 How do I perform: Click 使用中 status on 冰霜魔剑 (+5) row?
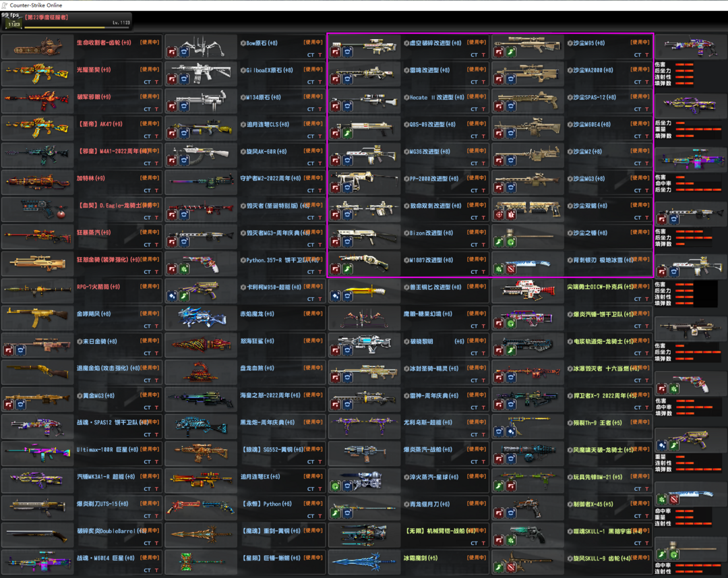(477, 558)
